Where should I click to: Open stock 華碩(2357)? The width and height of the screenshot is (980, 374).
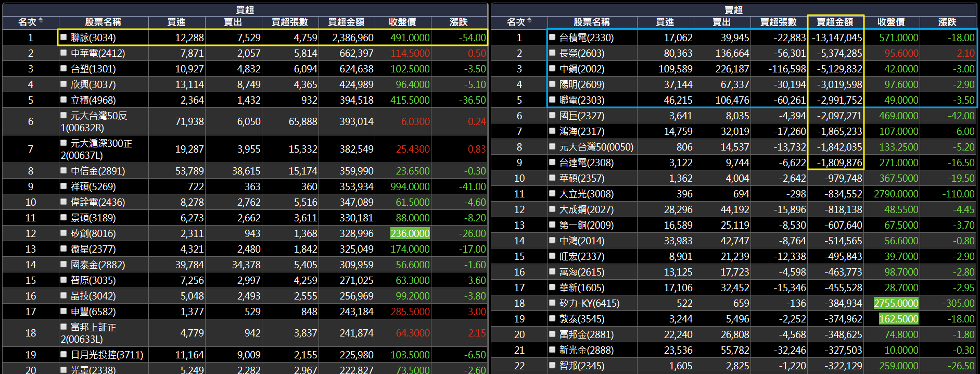coord(582,178)
